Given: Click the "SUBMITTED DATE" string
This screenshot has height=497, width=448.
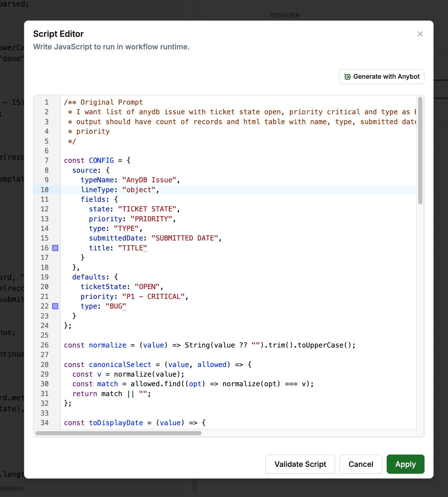Looking at the screenshot, I should [185, 238].
